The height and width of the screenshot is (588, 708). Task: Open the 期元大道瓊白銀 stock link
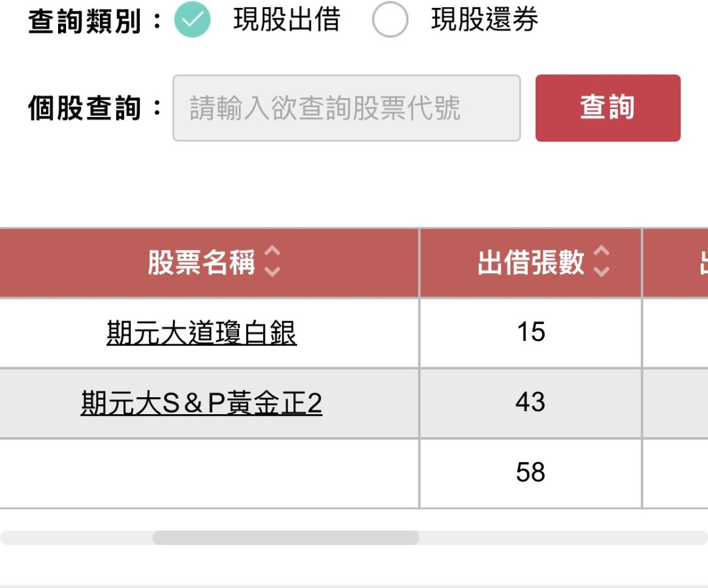[201, 333]
